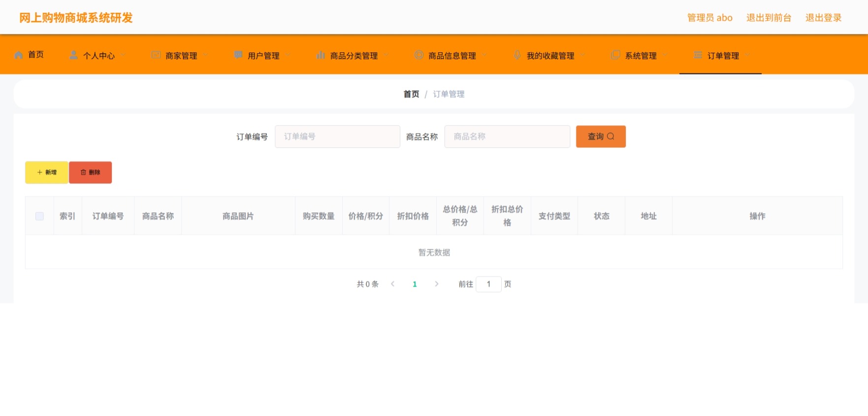
Task: Expand the 个人中心 dropdown arrow
Action: [x=123, y=55]
